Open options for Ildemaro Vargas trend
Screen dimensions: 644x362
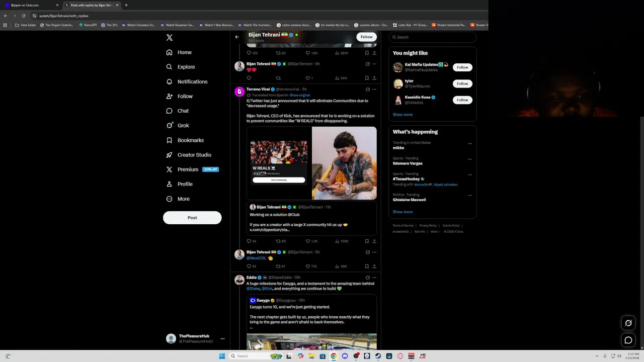click(470, 159)
